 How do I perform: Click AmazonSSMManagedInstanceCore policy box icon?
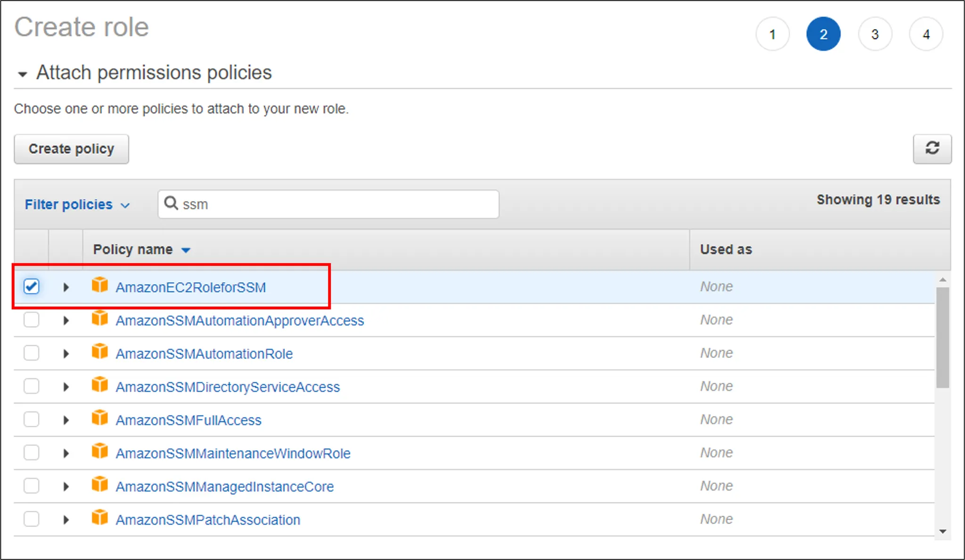pos(100,485)
